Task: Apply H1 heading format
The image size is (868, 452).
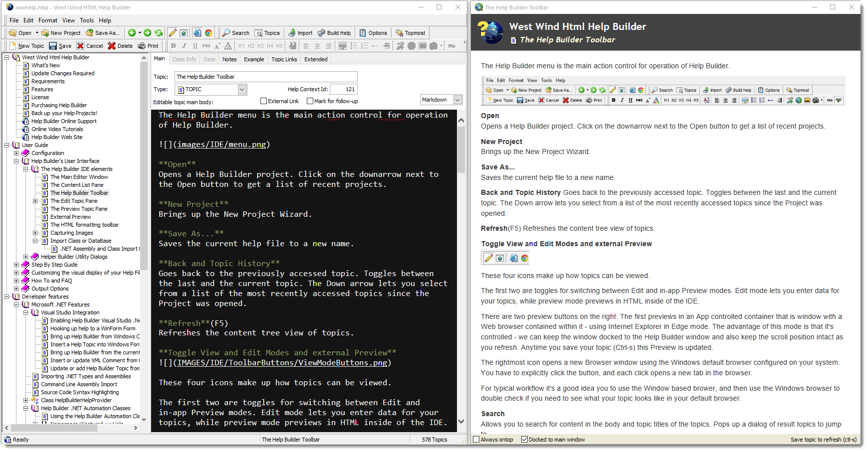Action: pos(241,46)
